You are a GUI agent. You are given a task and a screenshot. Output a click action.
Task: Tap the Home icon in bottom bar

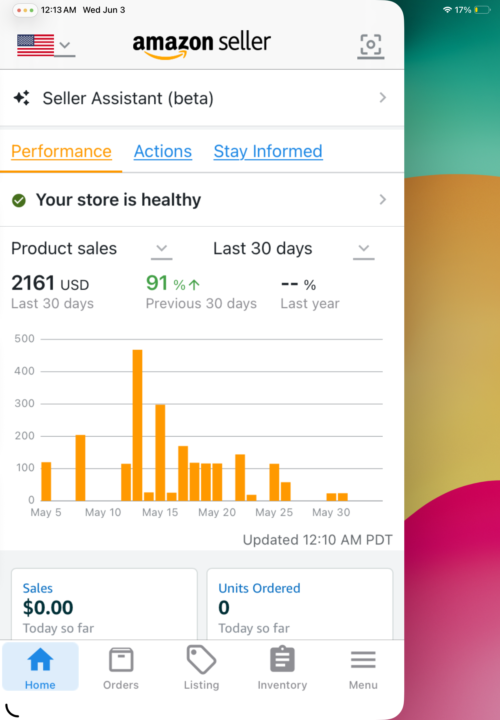(x=40, y=660)
